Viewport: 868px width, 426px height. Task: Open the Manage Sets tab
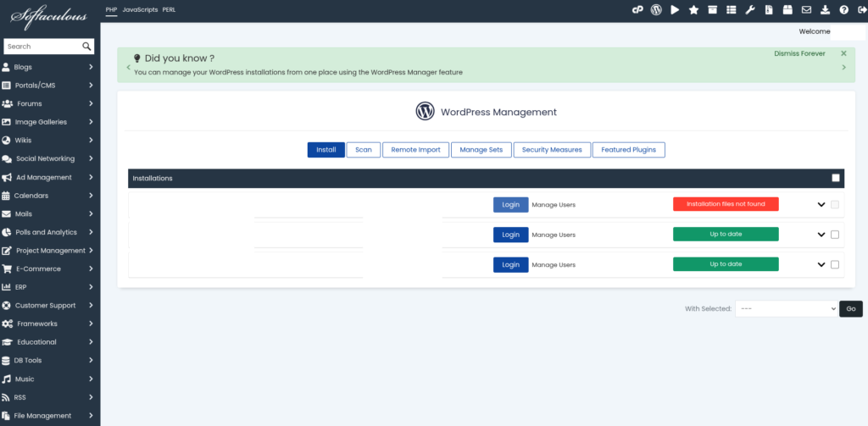pyautogui.click(x=481, y=150)
